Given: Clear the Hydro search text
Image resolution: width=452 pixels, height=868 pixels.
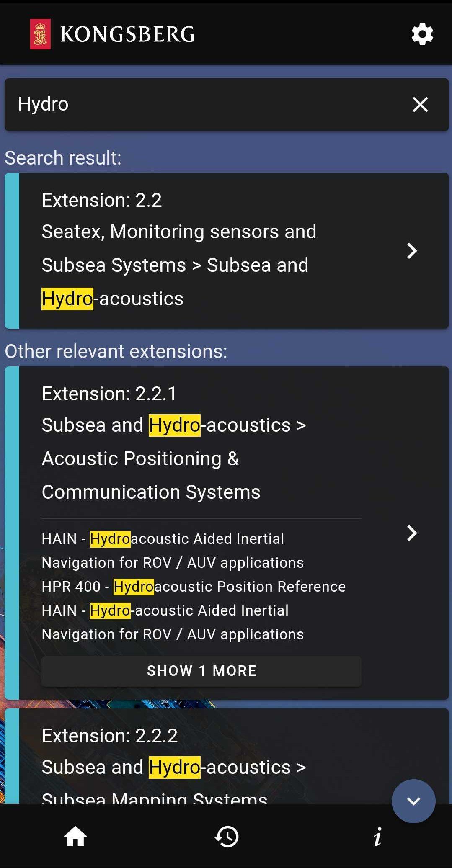Looking at the screenshot, I should tap(420, 104).
